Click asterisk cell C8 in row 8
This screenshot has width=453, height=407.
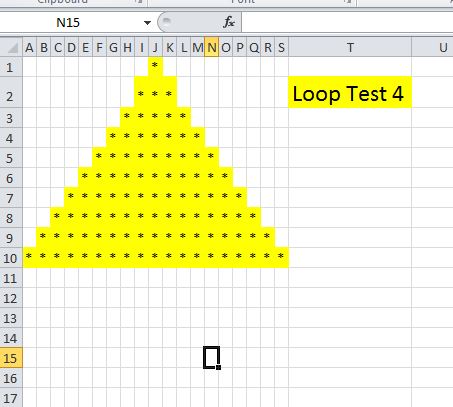point(57,218)
